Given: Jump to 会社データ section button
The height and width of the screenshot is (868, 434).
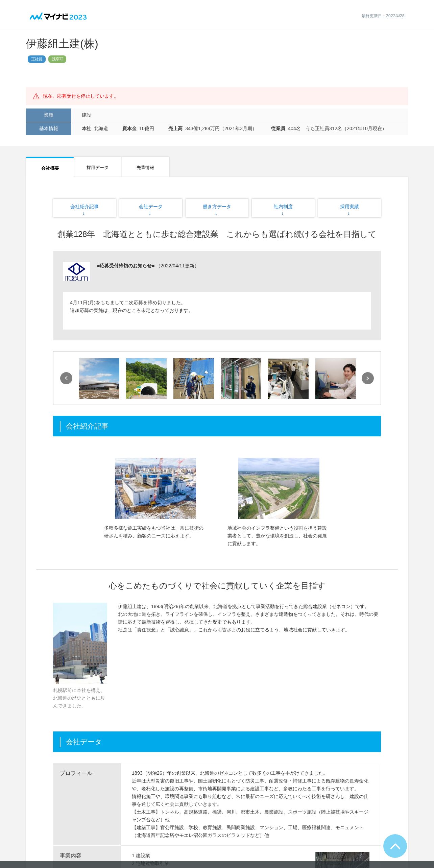Looking at the screenshot, I should 151,208.
